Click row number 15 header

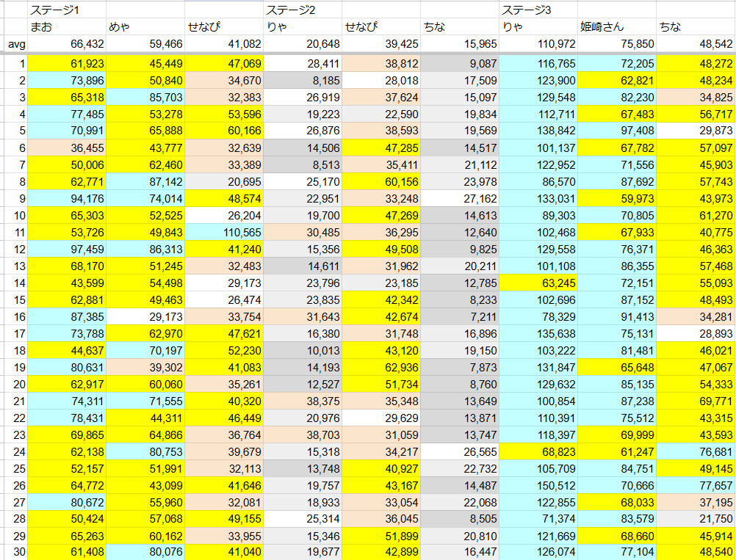tap(14, 300)
